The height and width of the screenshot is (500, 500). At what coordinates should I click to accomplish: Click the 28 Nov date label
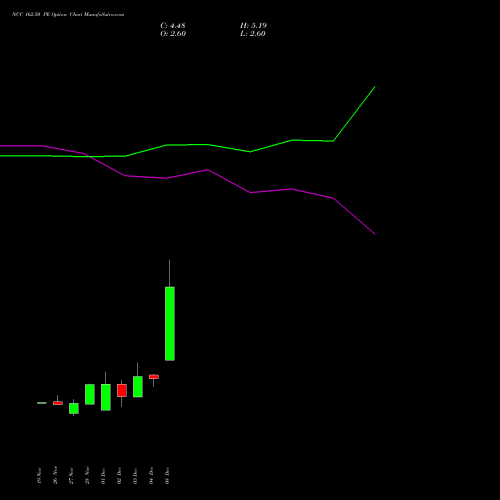87,475
